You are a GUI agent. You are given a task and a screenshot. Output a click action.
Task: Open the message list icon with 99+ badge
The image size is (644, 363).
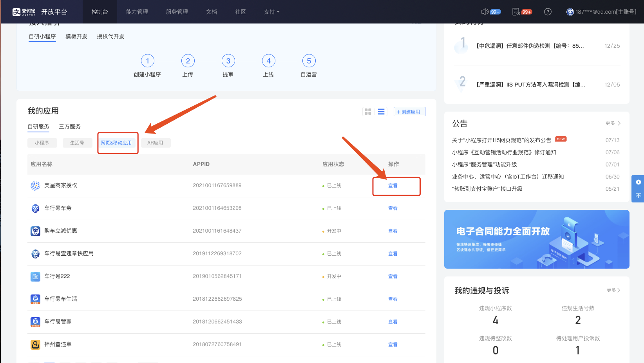pyautogui.click(x=516, y=12)
